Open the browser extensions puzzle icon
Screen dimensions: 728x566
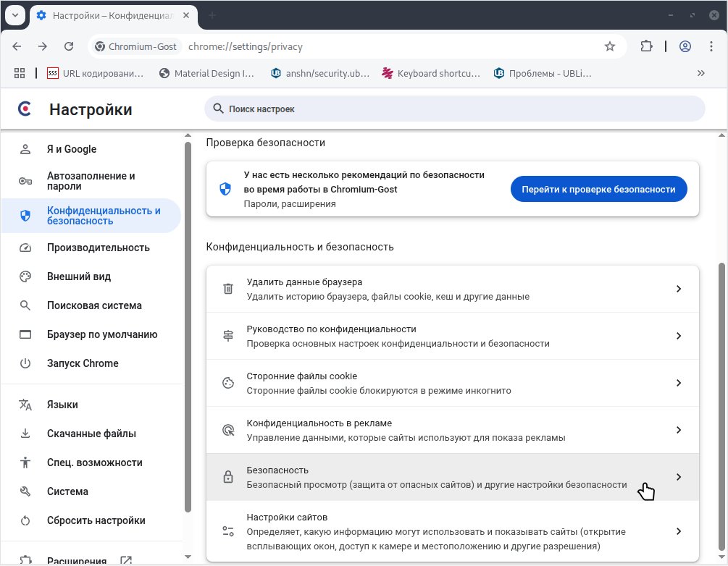point(645,46)
